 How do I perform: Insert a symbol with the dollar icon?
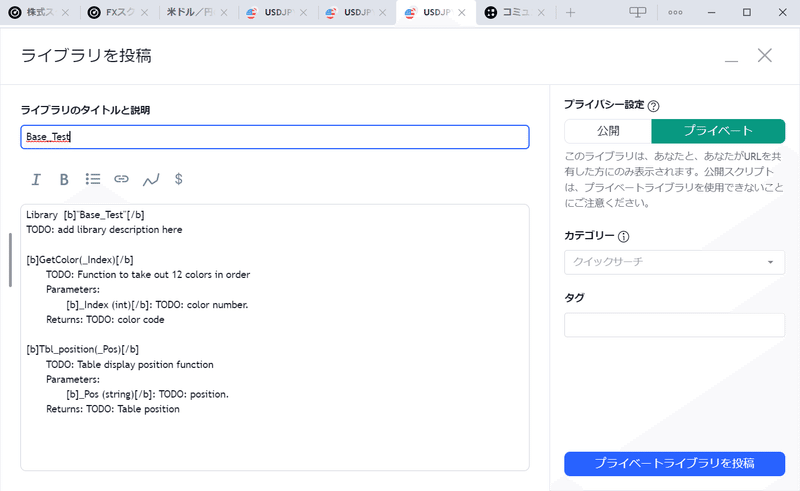pos(179,179)
